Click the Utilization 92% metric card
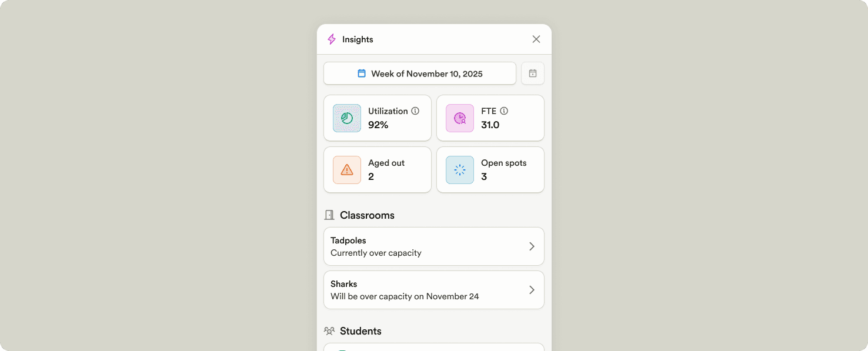The width and height of the screenshot is (868, 351). (x=377, y=118)
